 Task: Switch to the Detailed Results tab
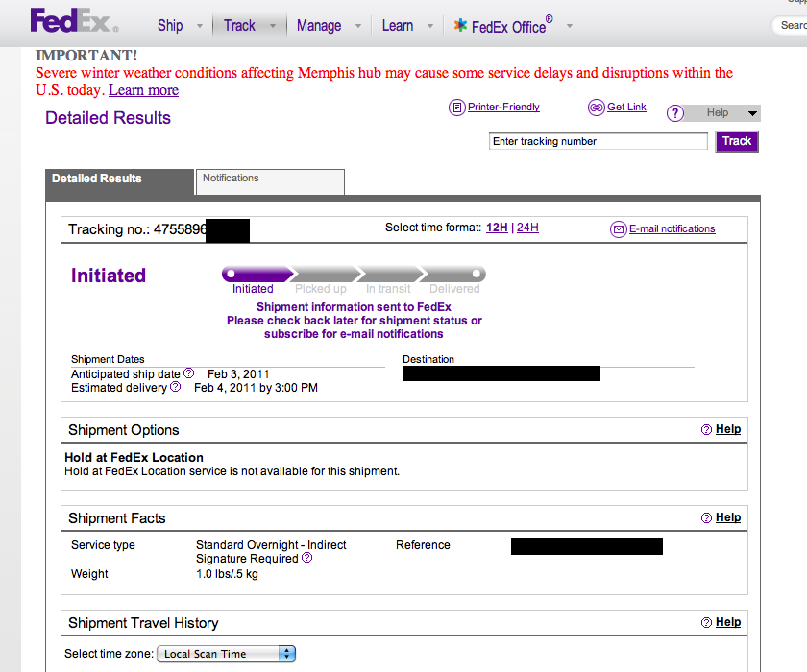(x=119, y=181)
